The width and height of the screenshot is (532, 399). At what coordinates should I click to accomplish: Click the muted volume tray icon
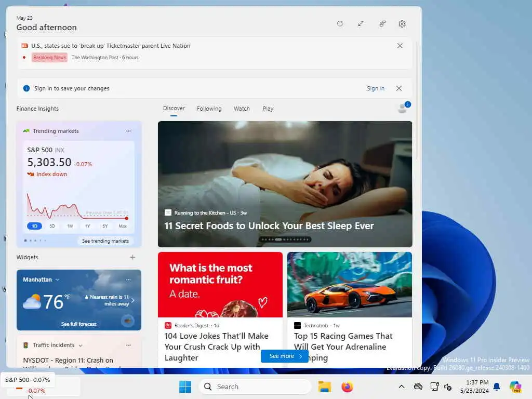point(448,387)
